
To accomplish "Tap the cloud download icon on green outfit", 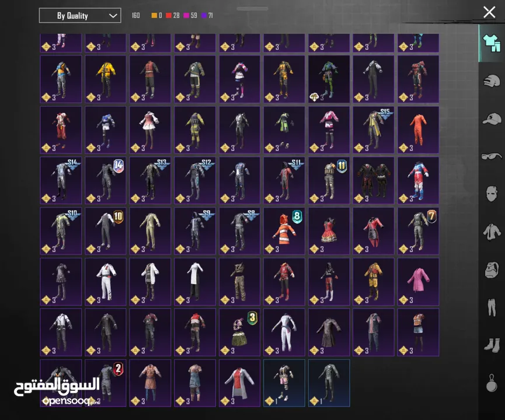I will tap(314, 97).
